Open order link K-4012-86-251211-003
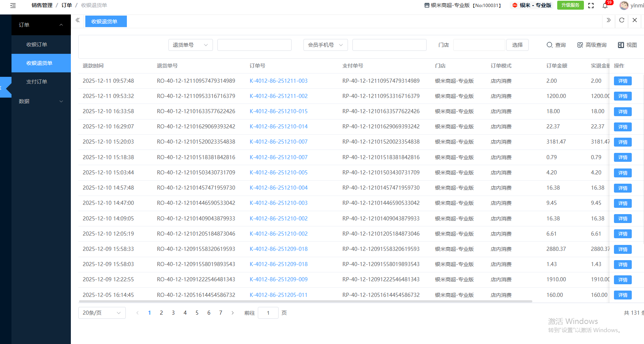This screenshot has width=644, height=344. tap(278, 81)
